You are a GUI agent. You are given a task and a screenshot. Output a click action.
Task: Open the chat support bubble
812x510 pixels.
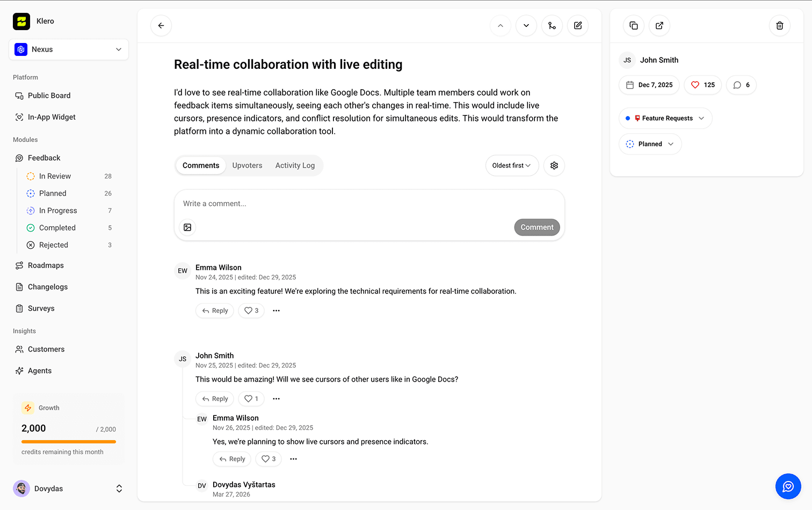(788, 486)
